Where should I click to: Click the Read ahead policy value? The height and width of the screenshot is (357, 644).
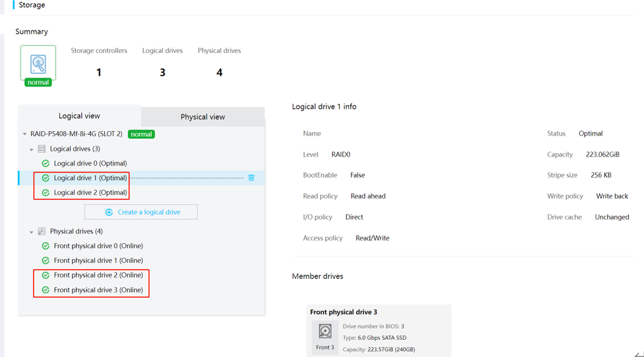(x=368, y=196)
